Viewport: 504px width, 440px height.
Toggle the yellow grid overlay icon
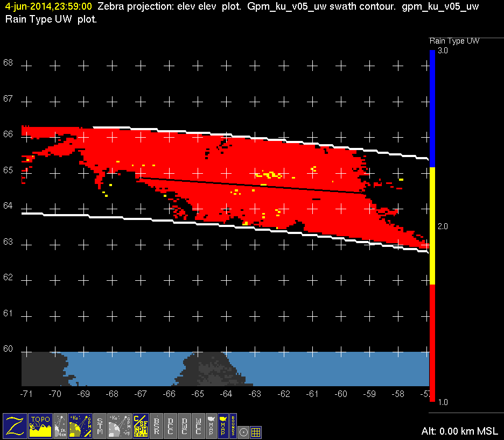256,432
